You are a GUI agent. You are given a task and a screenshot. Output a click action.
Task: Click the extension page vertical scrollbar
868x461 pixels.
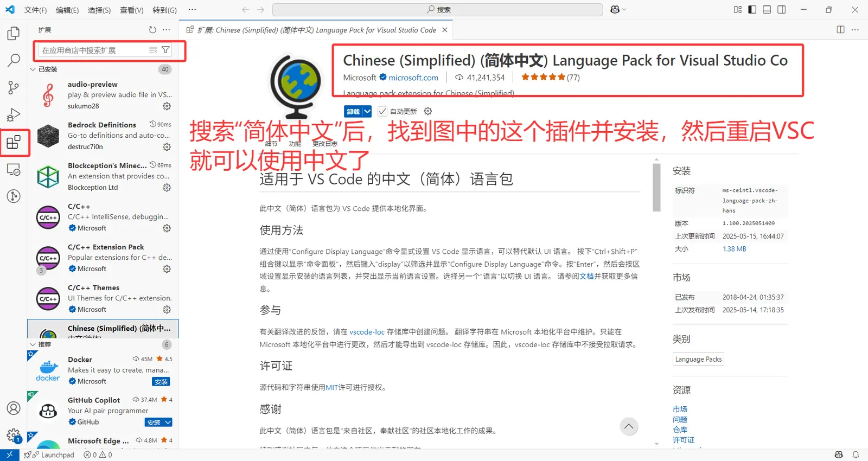(x=656, y=188)
